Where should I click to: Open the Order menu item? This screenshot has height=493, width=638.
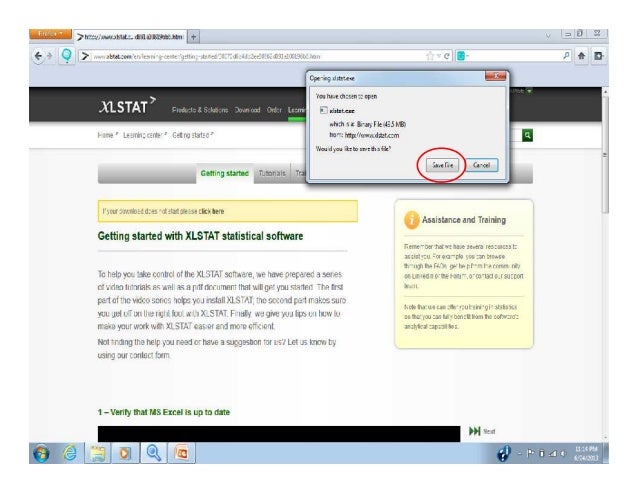pos(274,110)
